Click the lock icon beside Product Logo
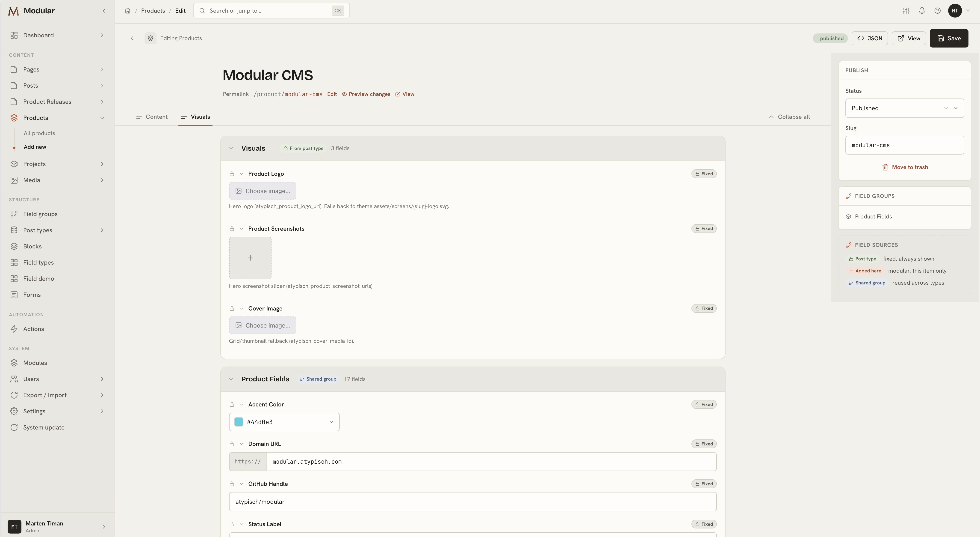The width and height of the screenshot is (980, 537). point(232,174)
